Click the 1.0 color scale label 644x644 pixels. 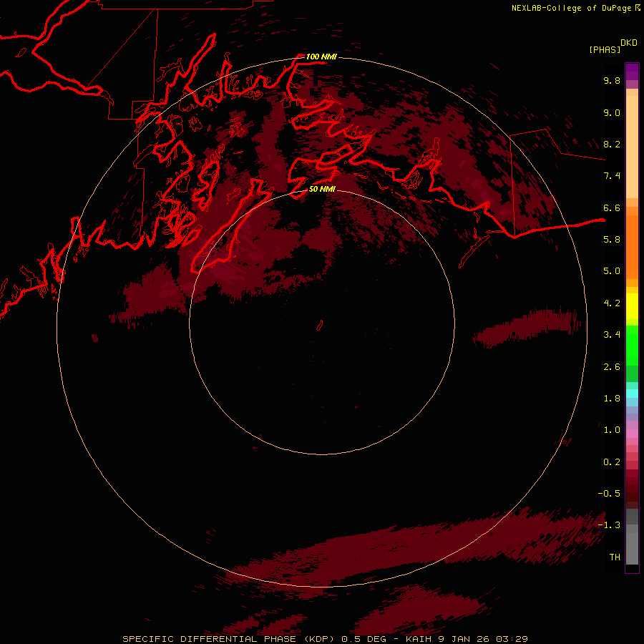point(612,430)
